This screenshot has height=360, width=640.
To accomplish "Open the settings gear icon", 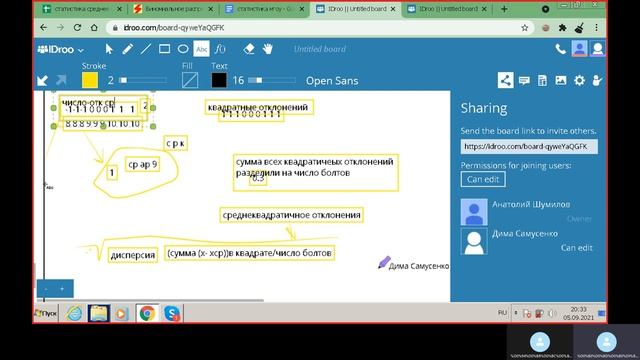I will point(579,80).
